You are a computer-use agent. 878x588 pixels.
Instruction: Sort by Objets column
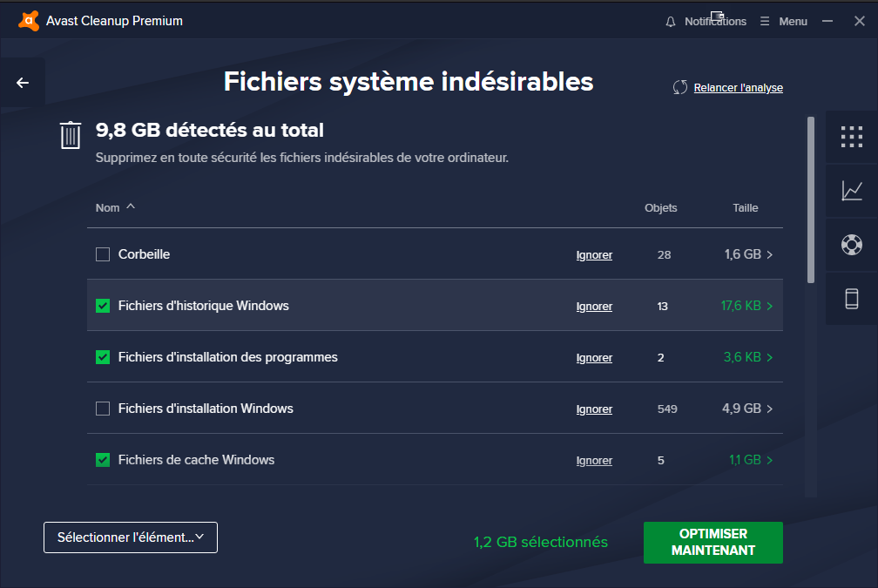tap(661, 207)
